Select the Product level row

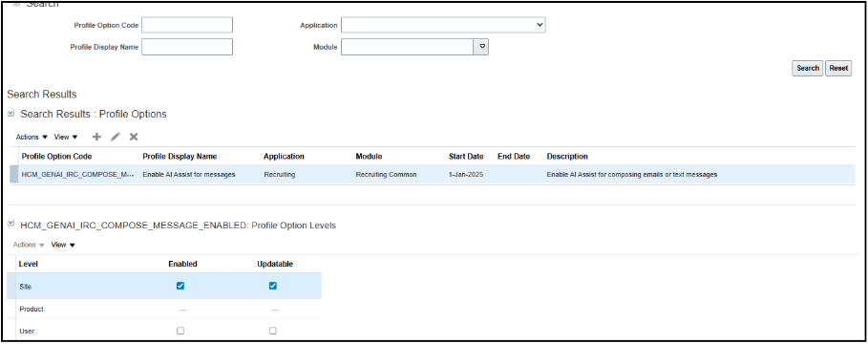pyautogui.click(x=164, y=309)
